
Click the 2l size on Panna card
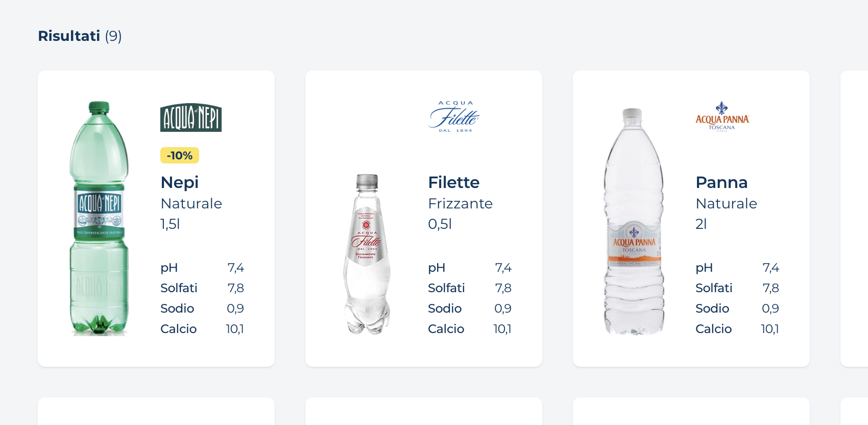click(701, 224)
